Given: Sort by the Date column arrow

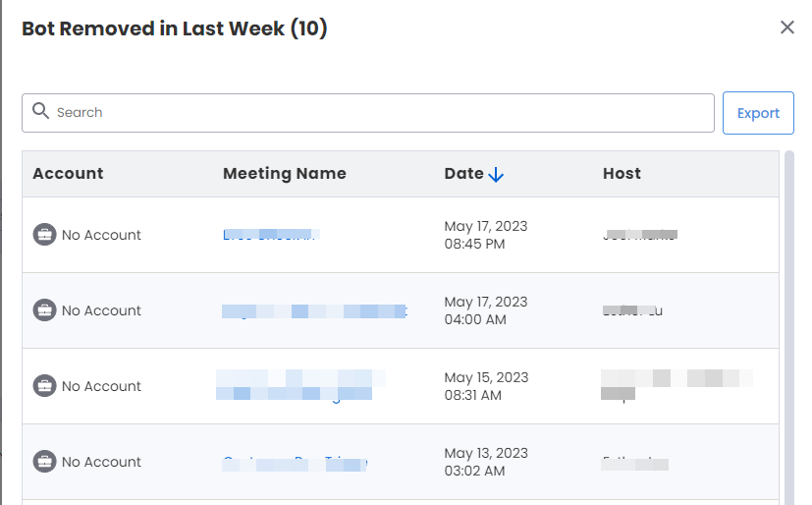Looking at the screenshot, I should 496,175.
